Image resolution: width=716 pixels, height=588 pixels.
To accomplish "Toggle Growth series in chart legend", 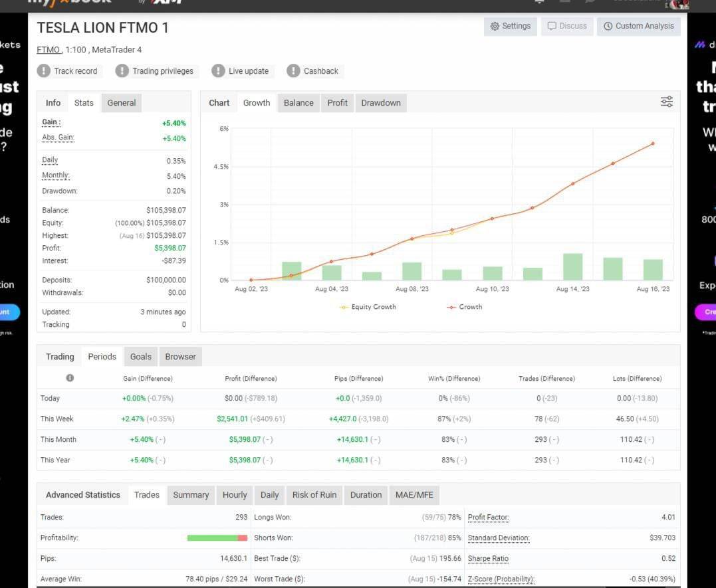I will coord(465,307).
